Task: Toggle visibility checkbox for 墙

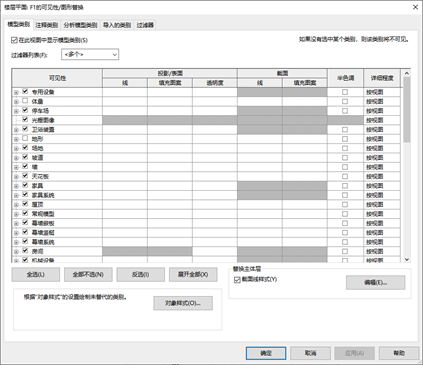Action: (x=25, y=166)
